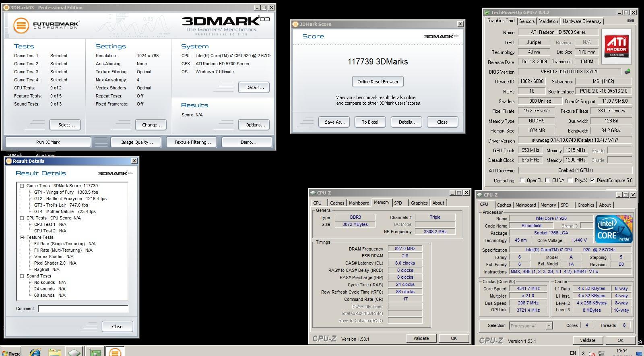Open Mainboard tab in CPU-Z CPU tab window
The height and width of the screenshot is (356, 644).
pos(525,205)
